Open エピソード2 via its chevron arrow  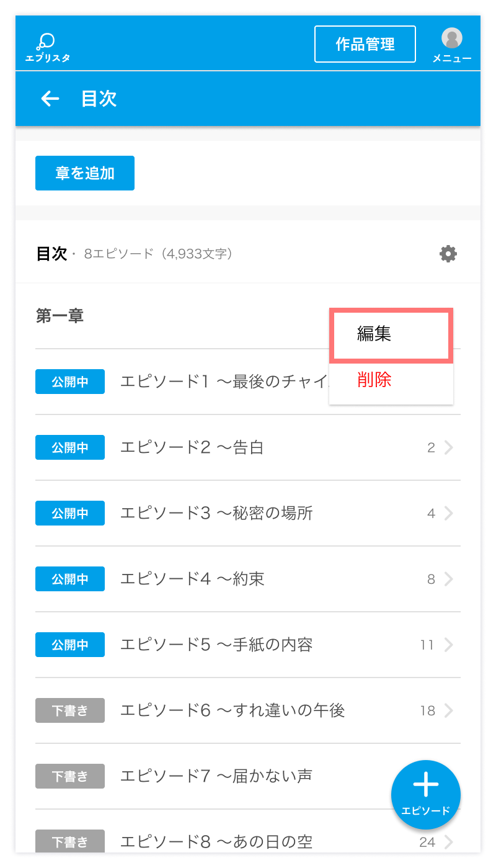click(x=449, y=447)
